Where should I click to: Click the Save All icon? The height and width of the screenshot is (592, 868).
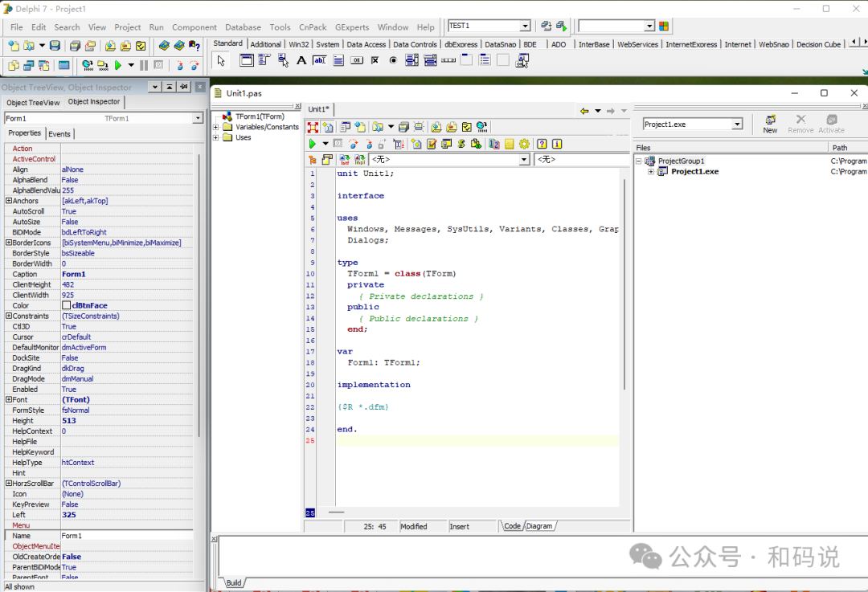(75, 46)
